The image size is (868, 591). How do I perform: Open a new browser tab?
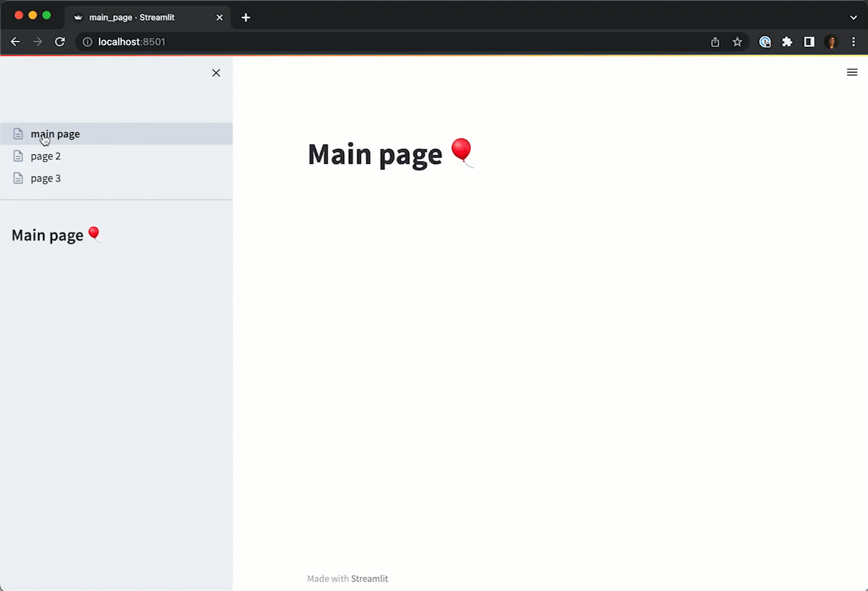[x=246, y=17]
